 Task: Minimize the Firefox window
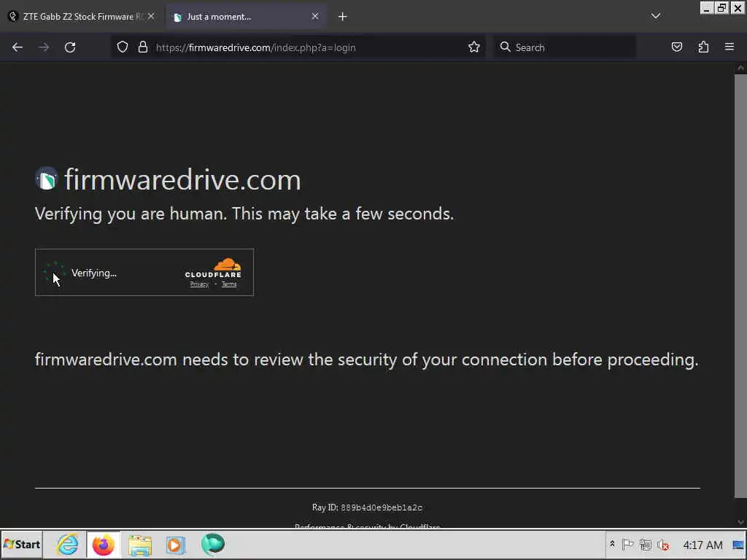point(706,7)
